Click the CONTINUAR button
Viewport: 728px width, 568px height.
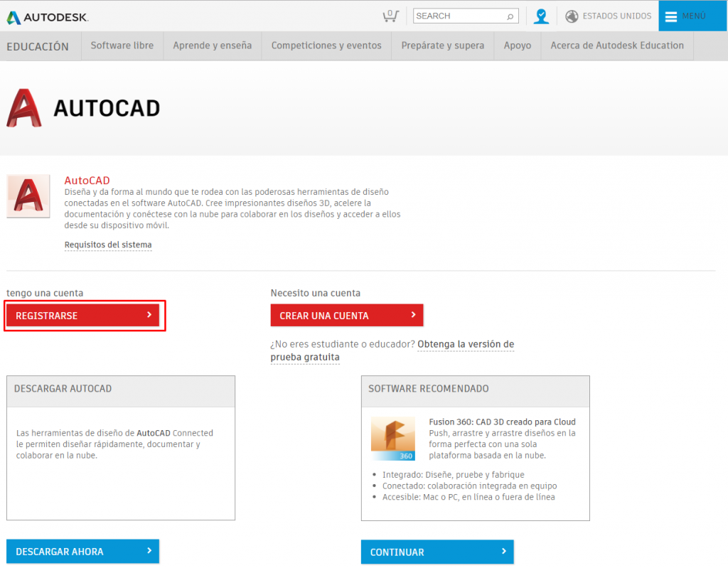(x=437, y=552)
